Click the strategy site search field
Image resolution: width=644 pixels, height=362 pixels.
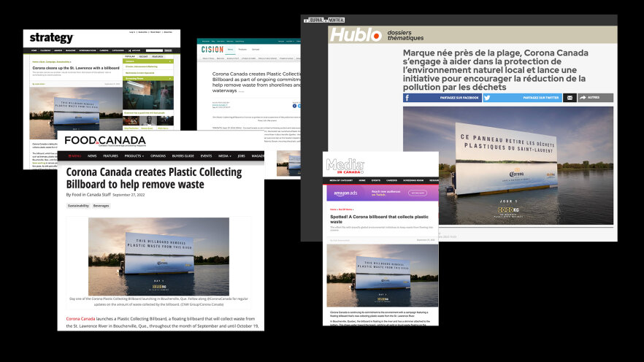click(155, 50)
